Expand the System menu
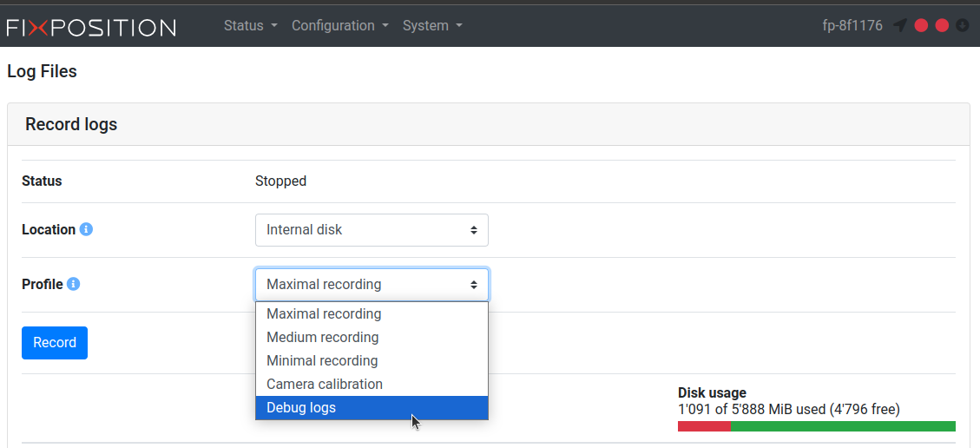Image resolution: width=980 pixels, height=448 pixels. (x=432, y=26)
